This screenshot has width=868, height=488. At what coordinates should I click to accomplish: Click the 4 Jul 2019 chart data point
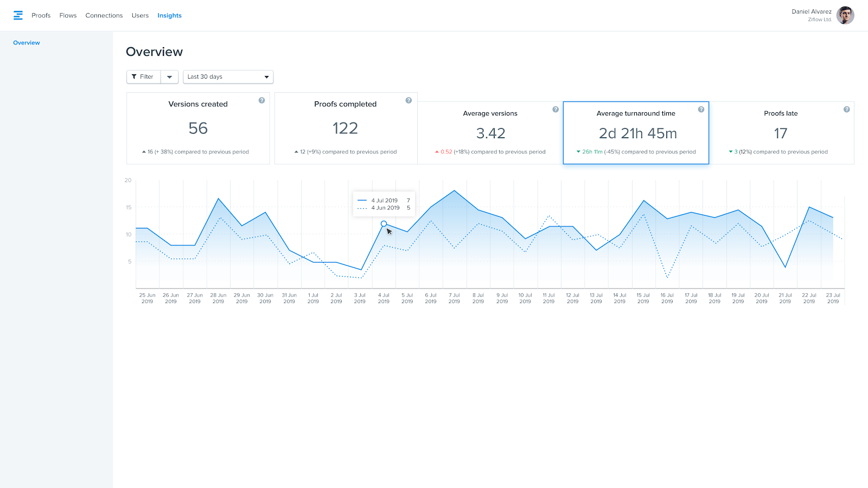[x=384, y=223]
